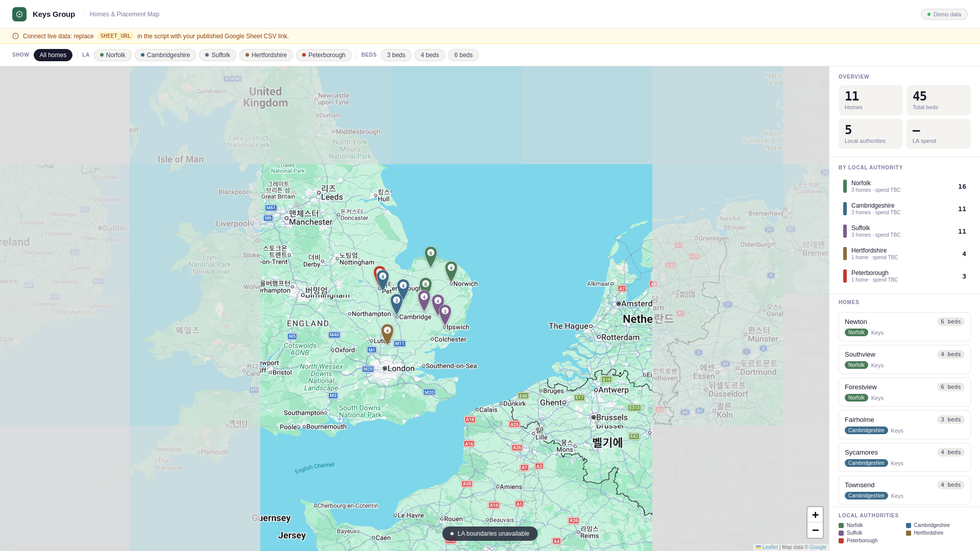
Task: Click the Leaflet flag icon in attribution
Action: [x=758, y=547]
